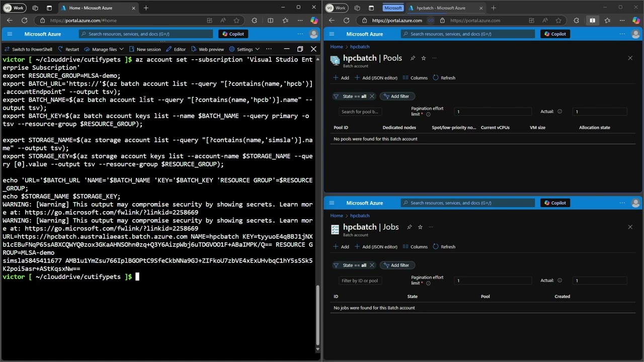The image size is (644, 362).
Task: Open Edge Copilot in left browser window
Action: pyautogui.click(x=314, y=21)
